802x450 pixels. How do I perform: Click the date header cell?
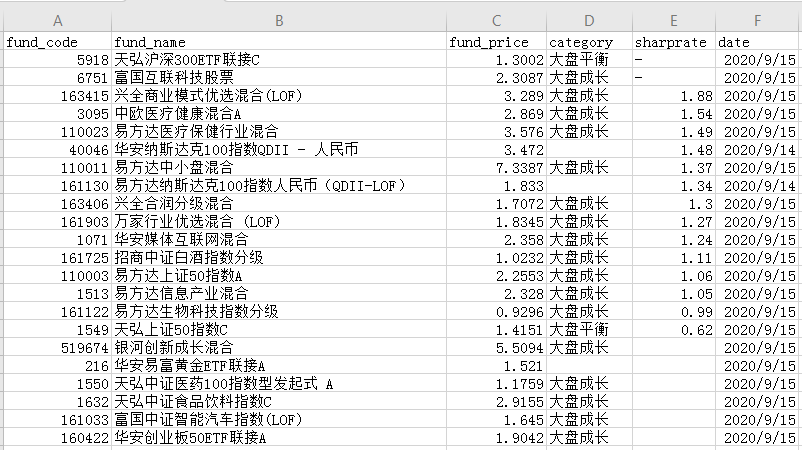(x=758, y=41)
